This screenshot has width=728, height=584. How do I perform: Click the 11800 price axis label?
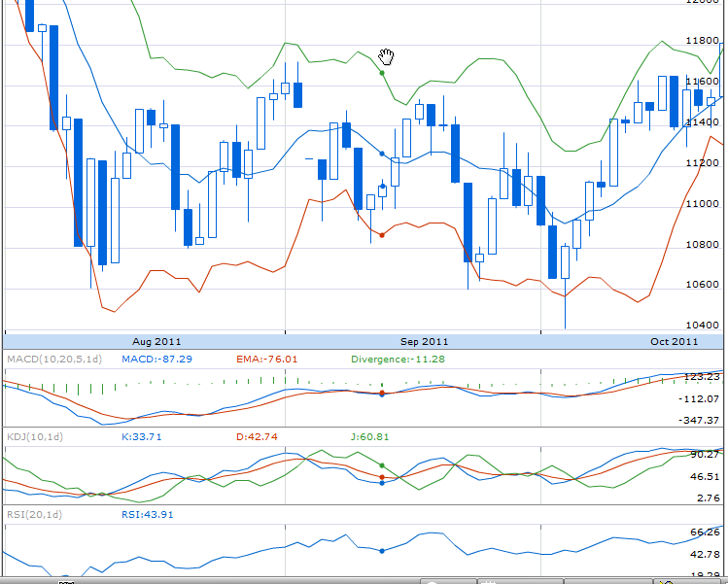click(x=702, y=41)
